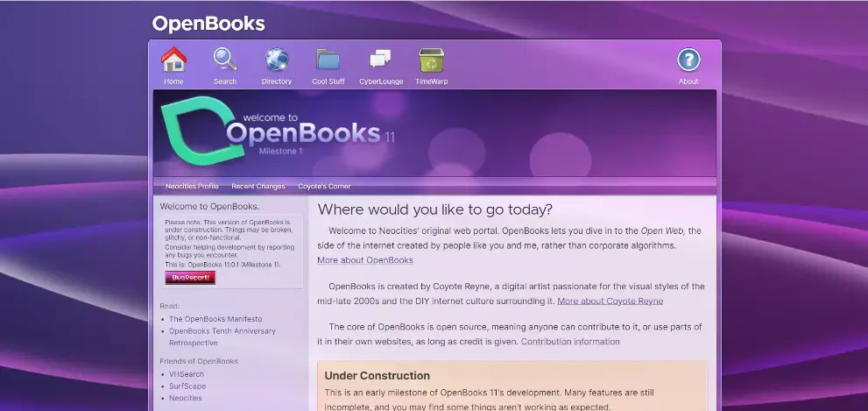Visit the Neocities friend link
Screen dimensions: 868x411
186,398
